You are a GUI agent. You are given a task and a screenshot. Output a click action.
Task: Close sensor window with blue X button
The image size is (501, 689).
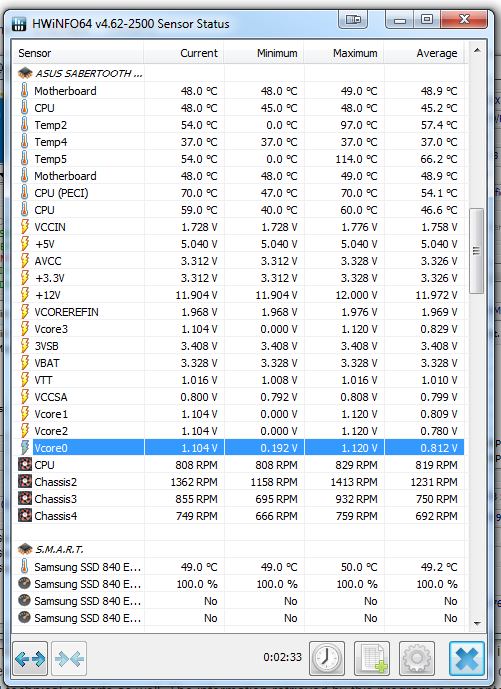pyautogui.click(x=467, y=658)
